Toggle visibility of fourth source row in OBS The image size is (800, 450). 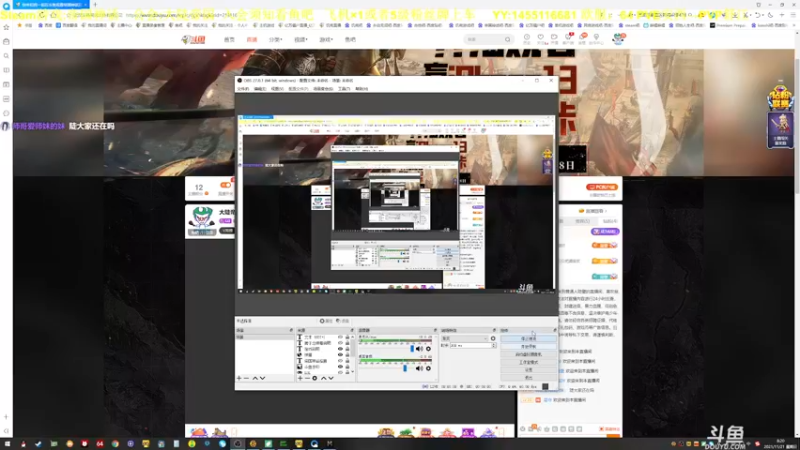click(340, 355)
